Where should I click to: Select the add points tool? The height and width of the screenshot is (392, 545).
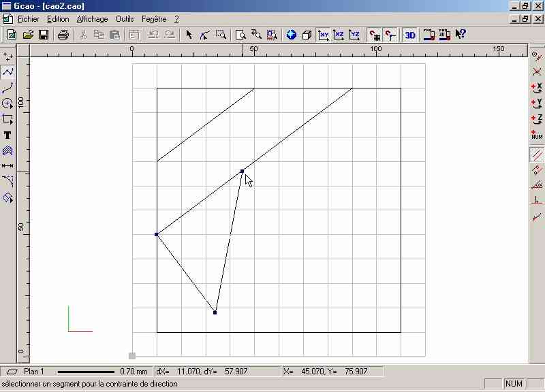click(7, 56)
